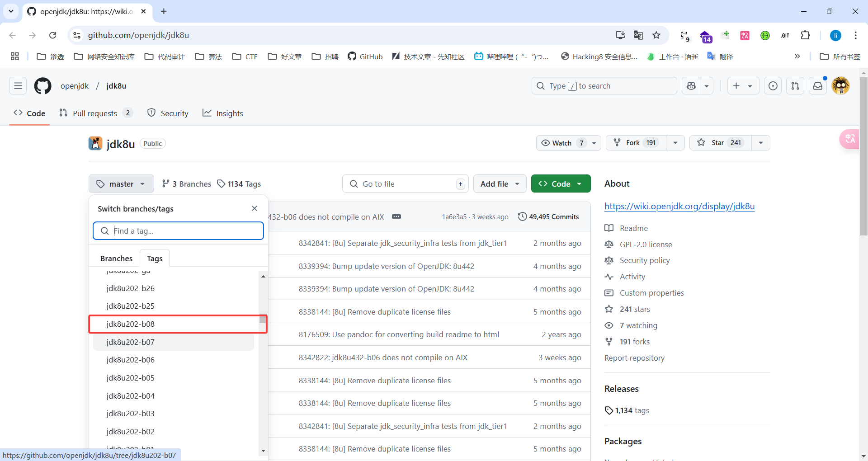Focus the Go to file search field

click(406, 184)
